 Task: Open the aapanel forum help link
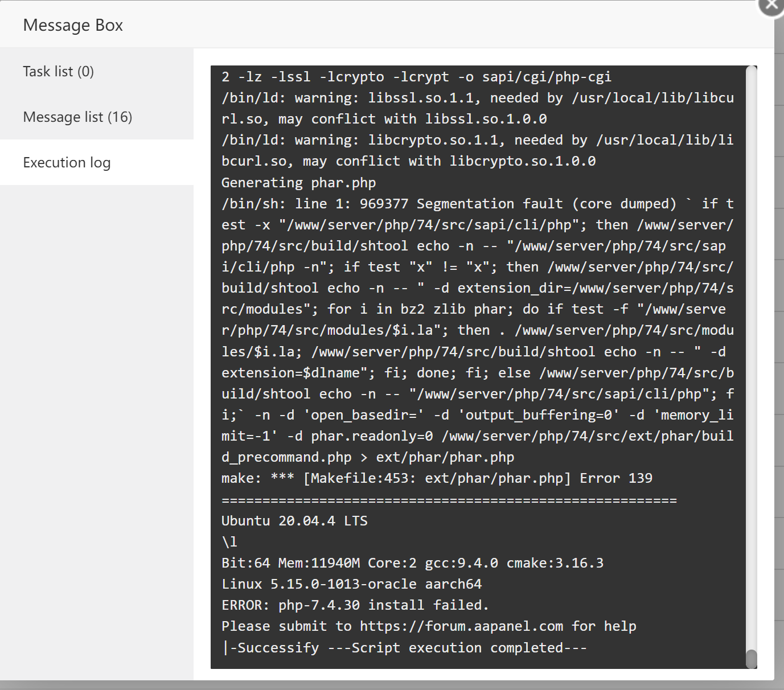coord(462,626)
